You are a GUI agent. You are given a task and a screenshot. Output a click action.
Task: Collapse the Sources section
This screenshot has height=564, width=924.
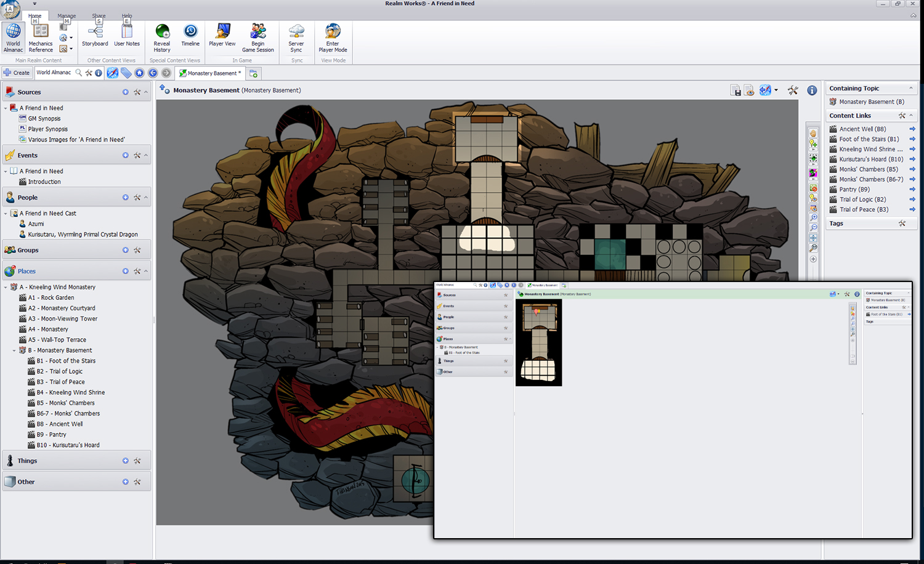point(146,92)
